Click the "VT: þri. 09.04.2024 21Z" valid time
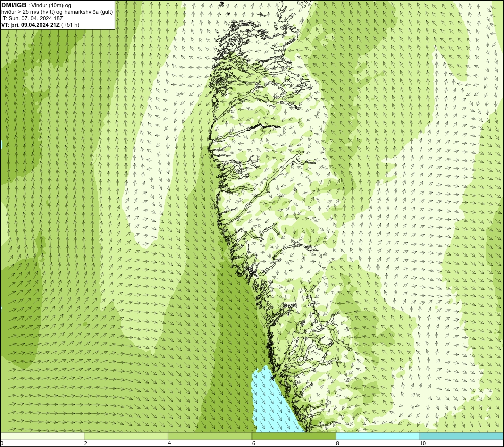504x447 pixels. (31, 25)
